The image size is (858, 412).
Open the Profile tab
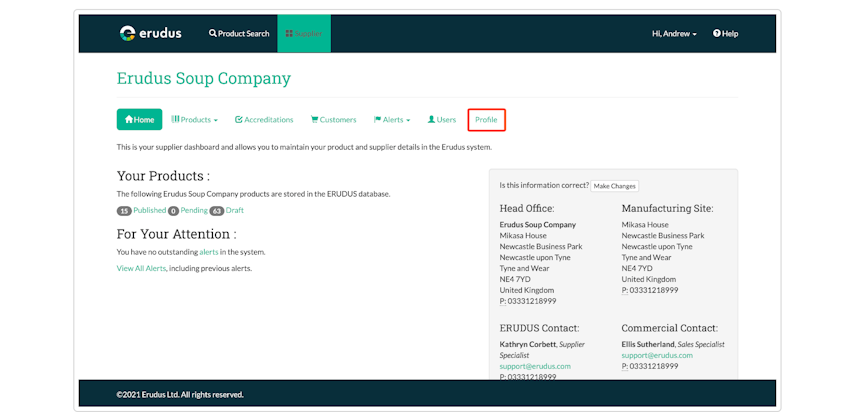coord(486,119)
